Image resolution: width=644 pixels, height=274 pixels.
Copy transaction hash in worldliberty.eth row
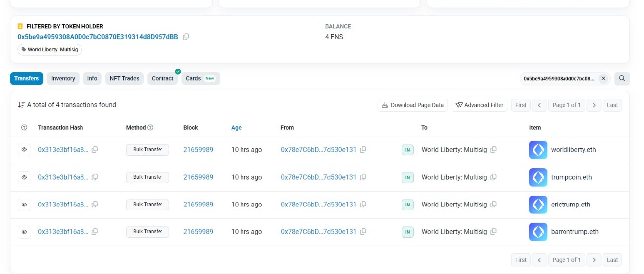[95, 150]
